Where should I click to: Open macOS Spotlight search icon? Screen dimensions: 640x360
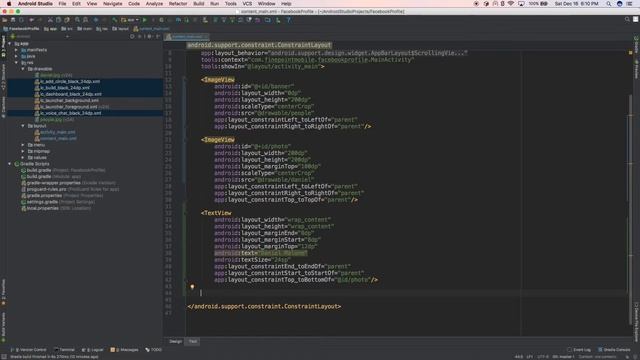pyautogui.click(x=609, y=4)
